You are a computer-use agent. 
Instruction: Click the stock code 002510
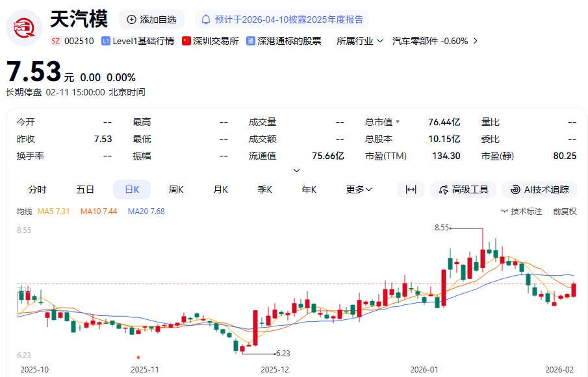[79, 41]
